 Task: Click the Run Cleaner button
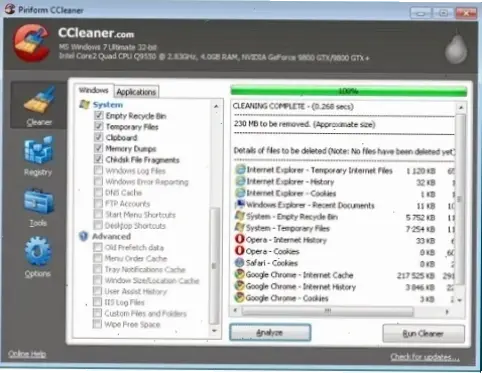pos(423,333)
